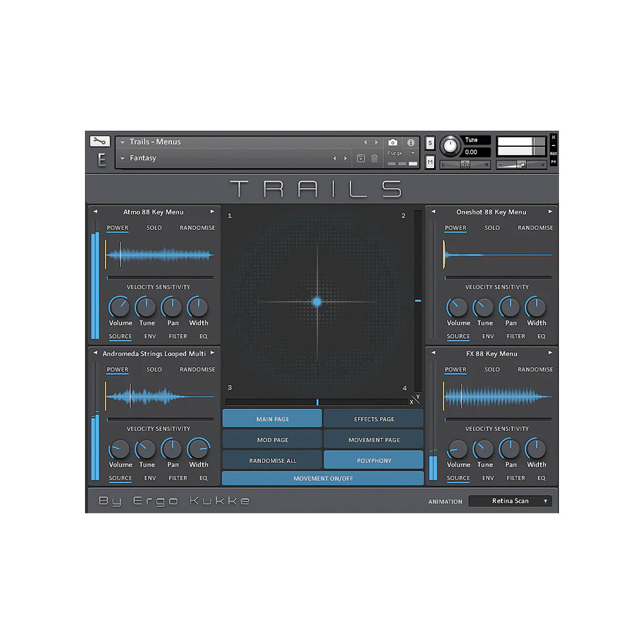
Task: Save the Fantasy snapshot with disk icon
Action: tap(361, 158)
